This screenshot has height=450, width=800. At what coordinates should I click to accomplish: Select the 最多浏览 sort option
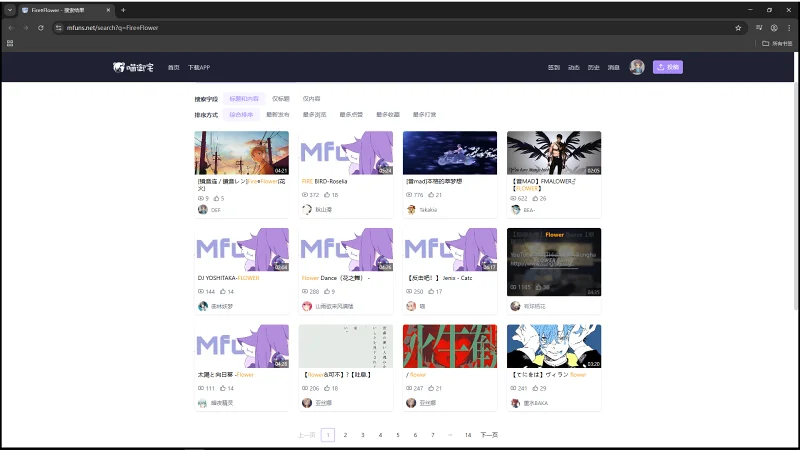[314, 114]
